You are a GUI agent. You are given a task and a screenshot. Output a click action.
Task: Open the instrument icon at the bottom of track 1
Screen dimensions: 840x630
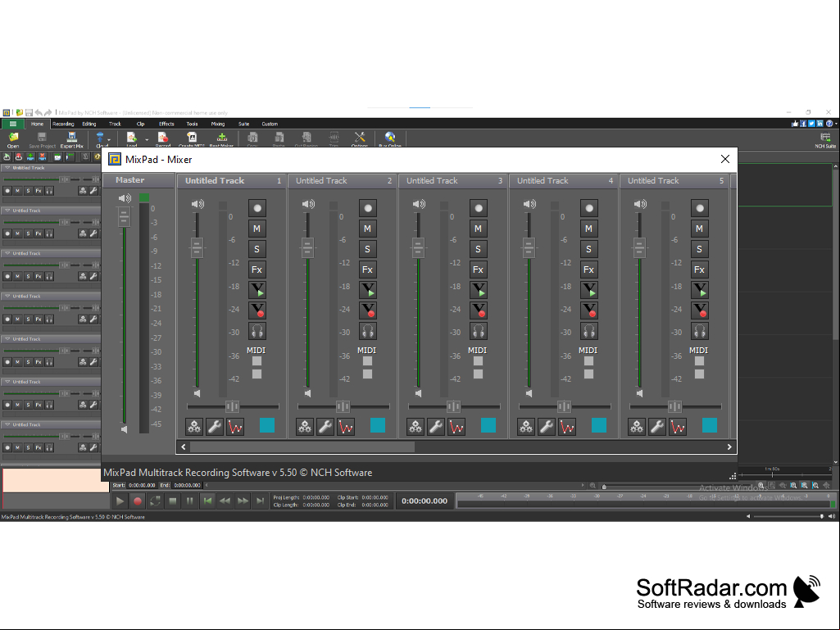(194, 427)
